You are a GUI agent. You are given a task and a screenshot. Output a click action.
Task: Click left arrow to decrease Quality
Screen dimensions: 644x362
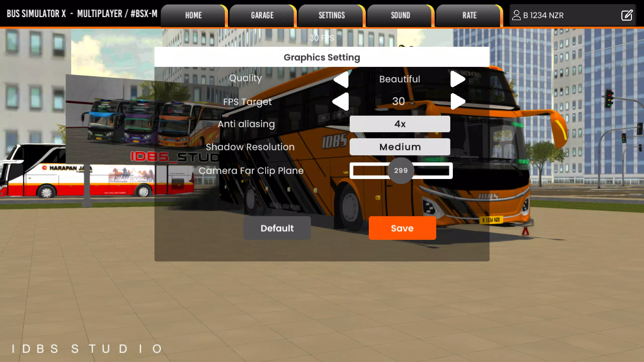341,79
